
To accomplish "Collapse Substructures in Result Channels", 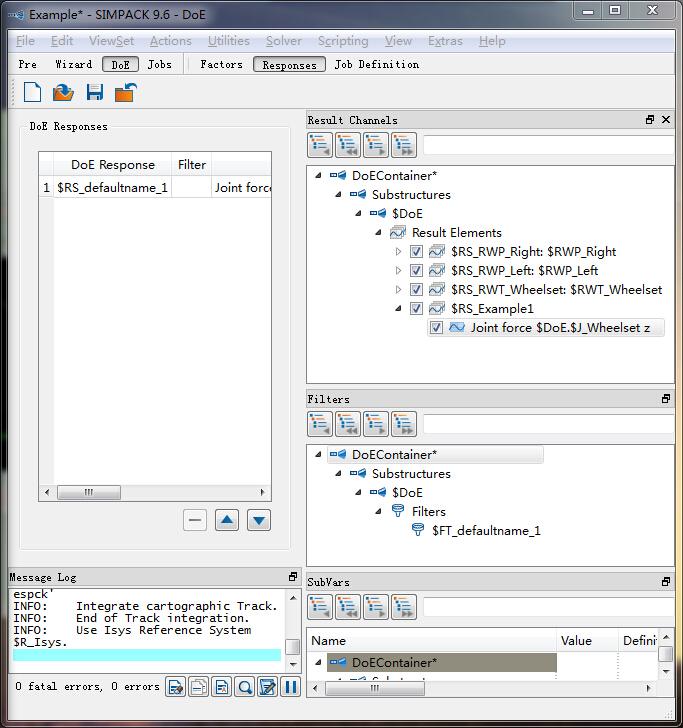I will pos(338,195).
